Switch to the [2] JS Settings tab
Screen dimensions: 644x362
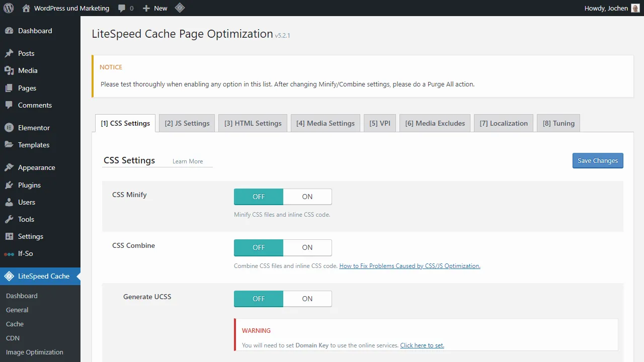pyautogui.click(x=187, y=123)
